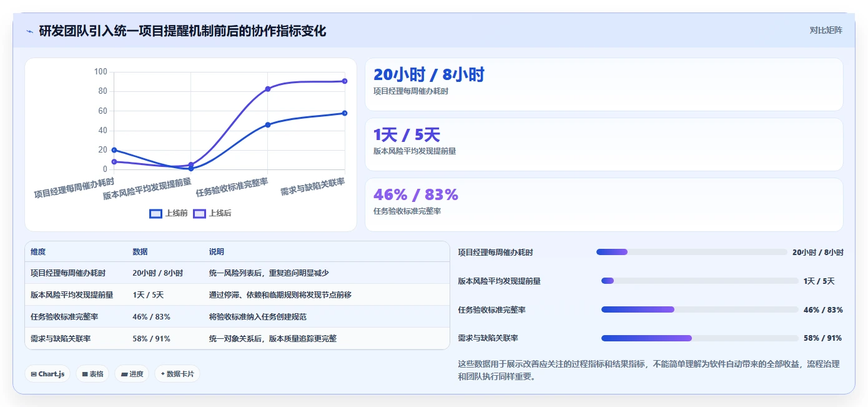The image size is (868, 407).
Task: Click the Chart.js tag chip
Action: point(47,374)
